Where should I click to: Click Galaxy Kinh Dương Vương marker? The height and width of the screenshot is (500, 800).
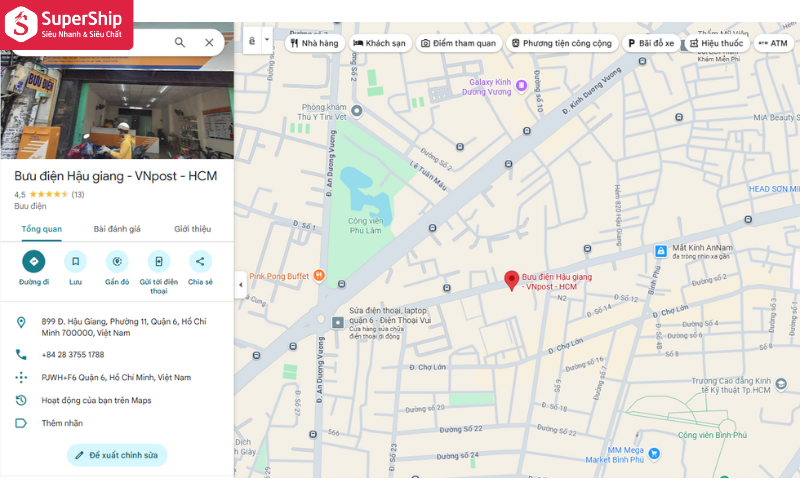[x=521, y=86]
